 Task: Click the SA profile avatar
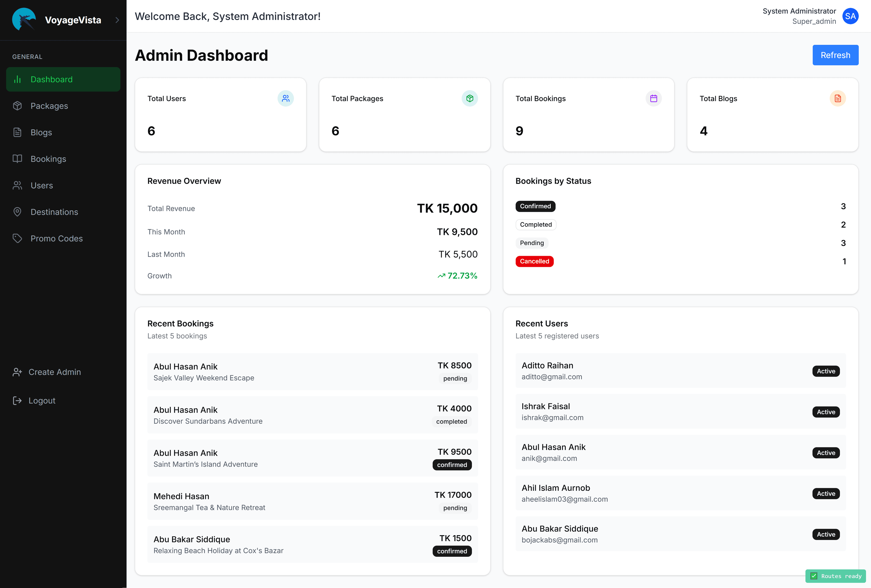(850, 16)
